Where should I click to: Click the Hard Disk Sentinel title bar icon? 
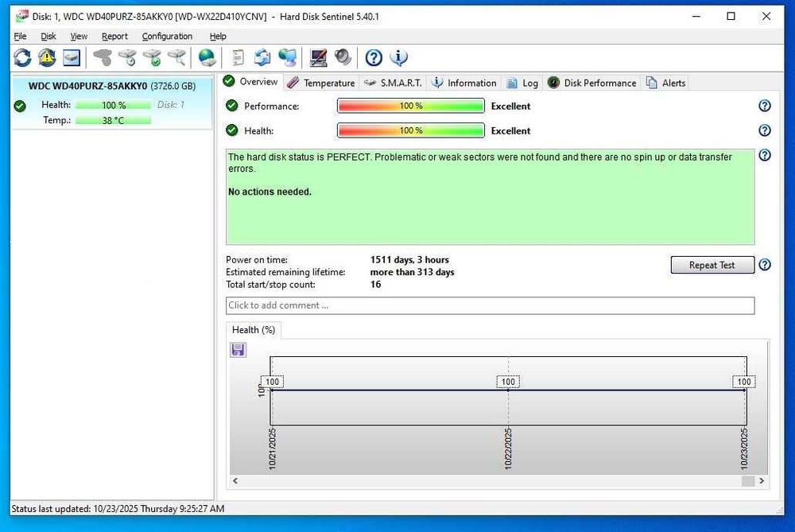click(21, 16)
